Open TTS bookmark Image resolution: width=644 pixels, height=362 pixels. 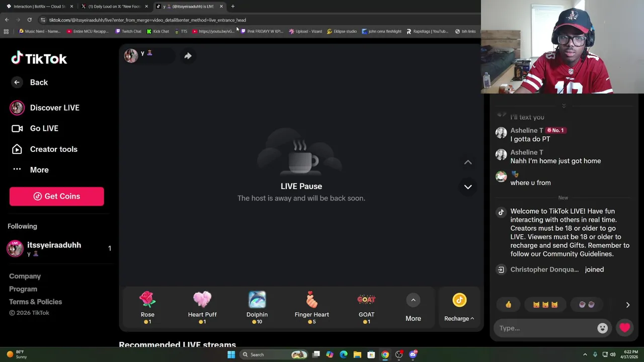(x=181, y=31)
